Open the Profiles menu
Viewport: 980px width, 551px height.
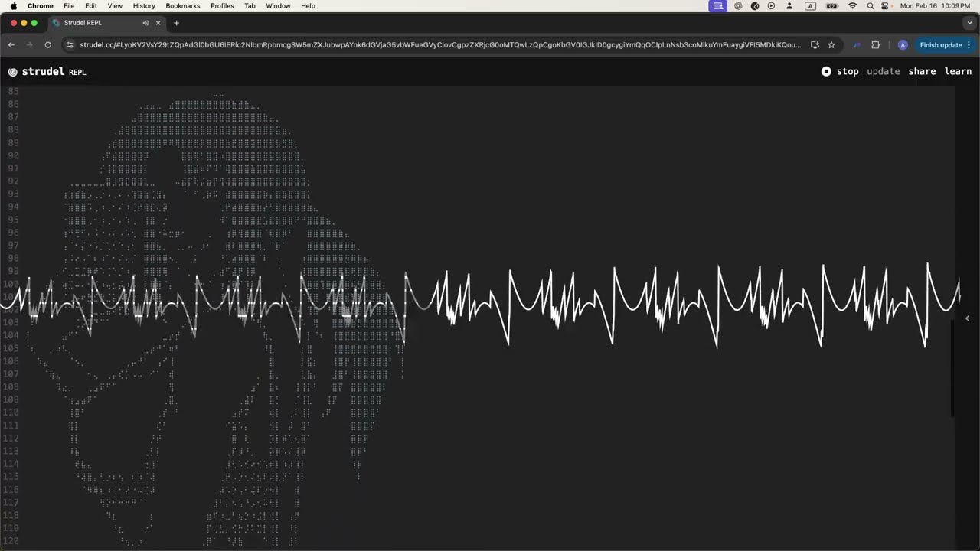click(222, 5)
